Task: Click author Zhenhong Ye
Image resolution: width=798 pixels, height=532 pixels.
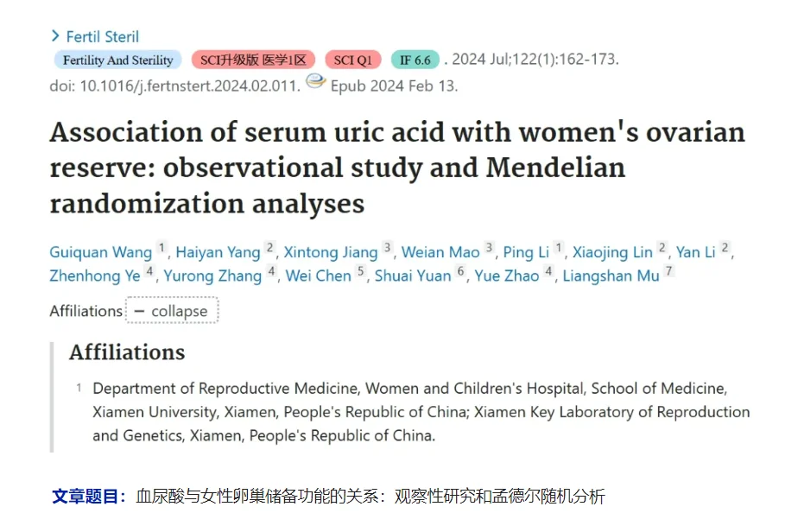Action: tap(95, 275)
